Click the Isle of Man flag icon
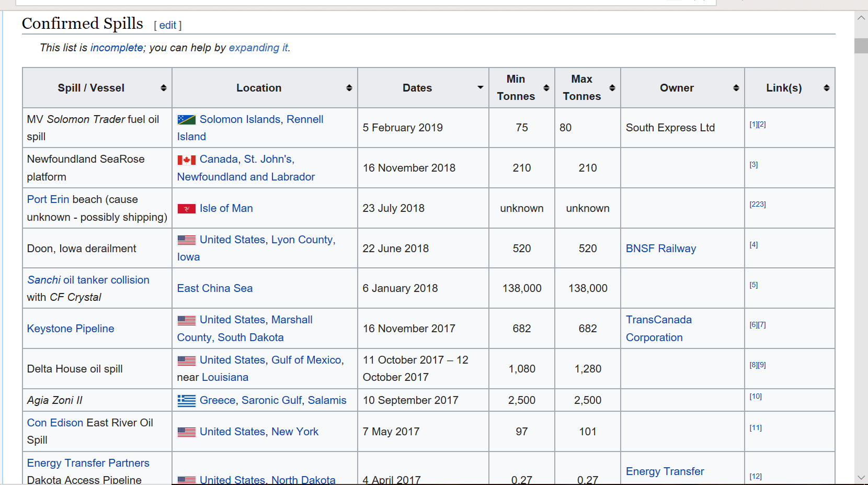Viewport: 868px width, 485px height. [x=186, y=209]
